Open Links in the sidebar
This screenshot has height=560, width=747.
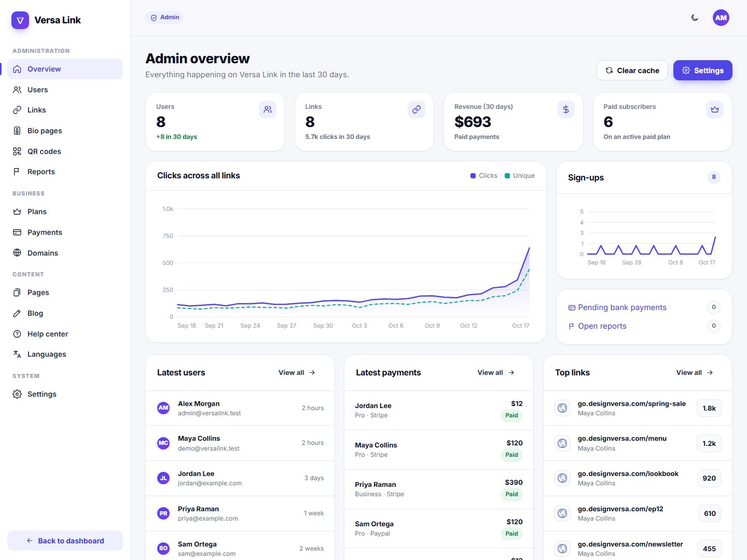(x=65, y=110)
